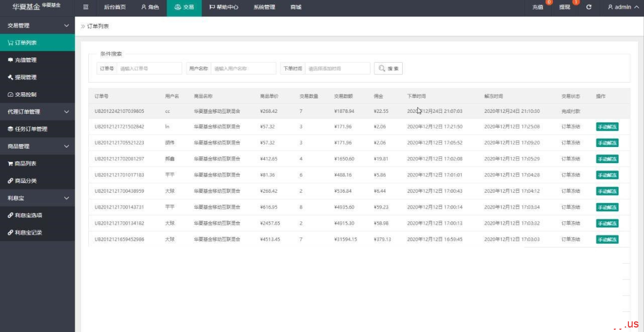Switch to the 系统管理 top menu

point(264,7)
